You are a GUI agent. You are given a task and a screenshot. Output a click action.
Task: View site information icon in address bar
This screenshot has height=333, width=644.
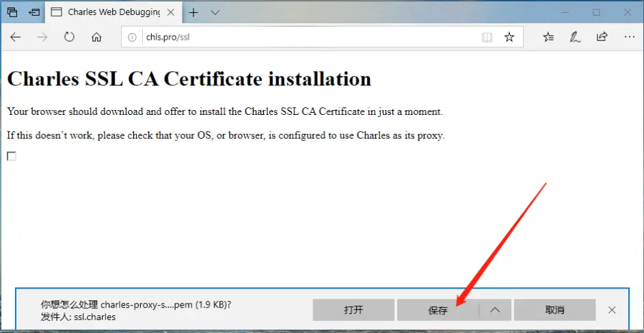point(132,38)
